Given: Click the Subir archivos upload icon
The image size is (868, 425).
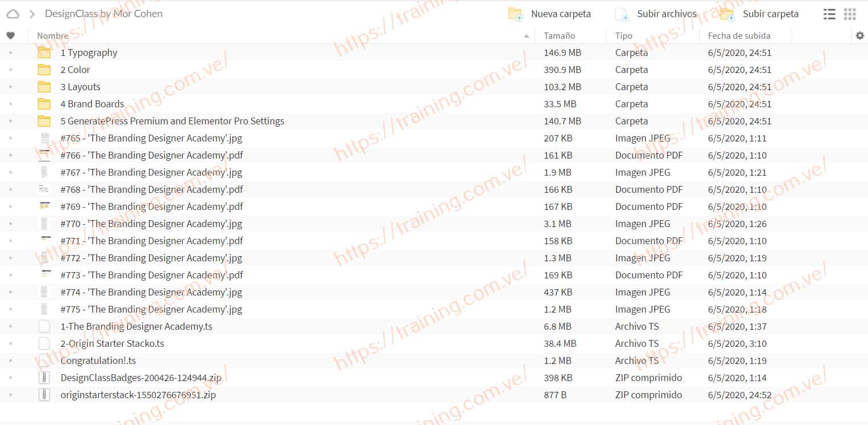Looking at the screenshot, I should pos(622,14).
